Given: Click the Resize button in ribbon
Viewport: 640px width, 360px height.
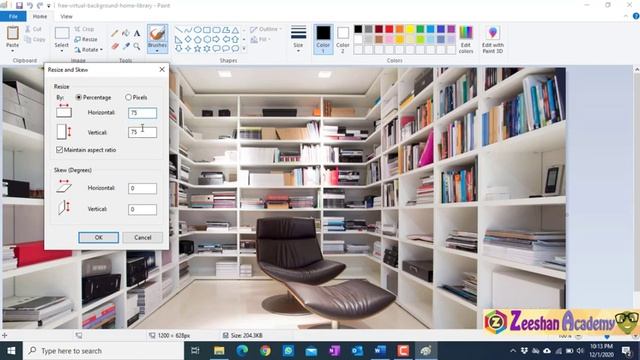Looking at the screenshot, I should [86, 40].
